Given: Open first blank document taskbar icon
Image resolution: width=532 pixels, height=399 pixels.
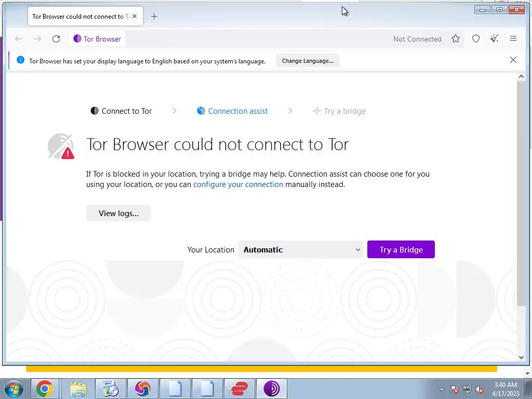Looking at the screenshot, I should click(175, 389).
